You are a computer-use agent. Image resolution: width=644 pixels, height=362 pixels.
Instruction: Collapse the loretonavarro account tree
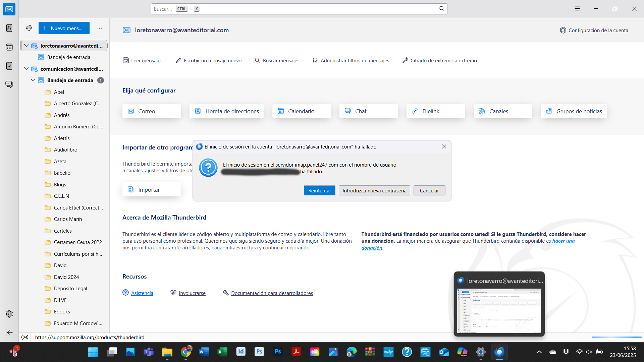click(x=26, y=46)
